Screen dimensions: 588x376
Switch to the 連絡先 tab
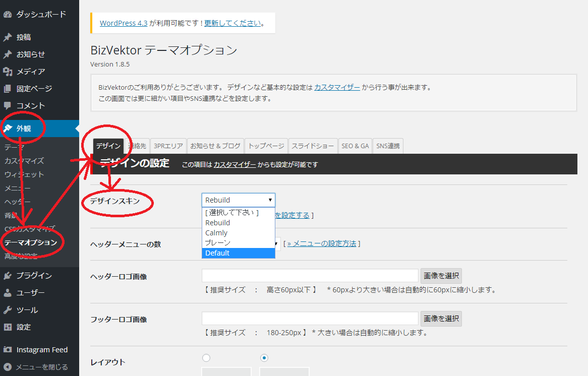tap(137, 146)
